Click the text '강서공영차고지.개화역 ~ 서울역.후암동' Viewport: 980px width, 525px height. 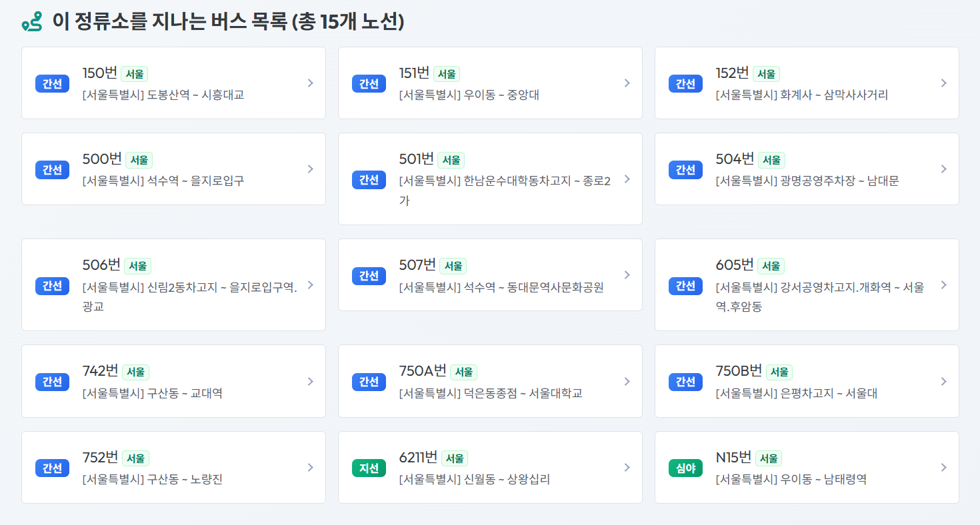(x=820, y=296)
